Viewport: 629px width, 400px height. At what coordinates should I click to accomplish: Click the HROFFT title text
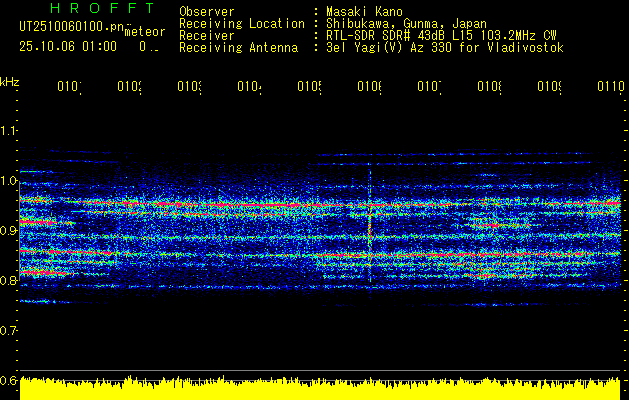point(103,8)
